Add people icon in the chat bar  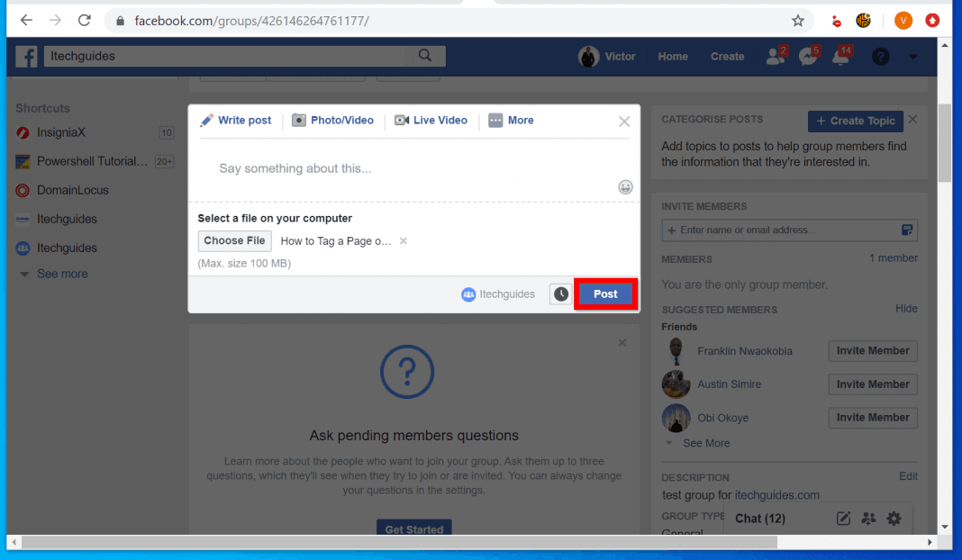point(868,519)
